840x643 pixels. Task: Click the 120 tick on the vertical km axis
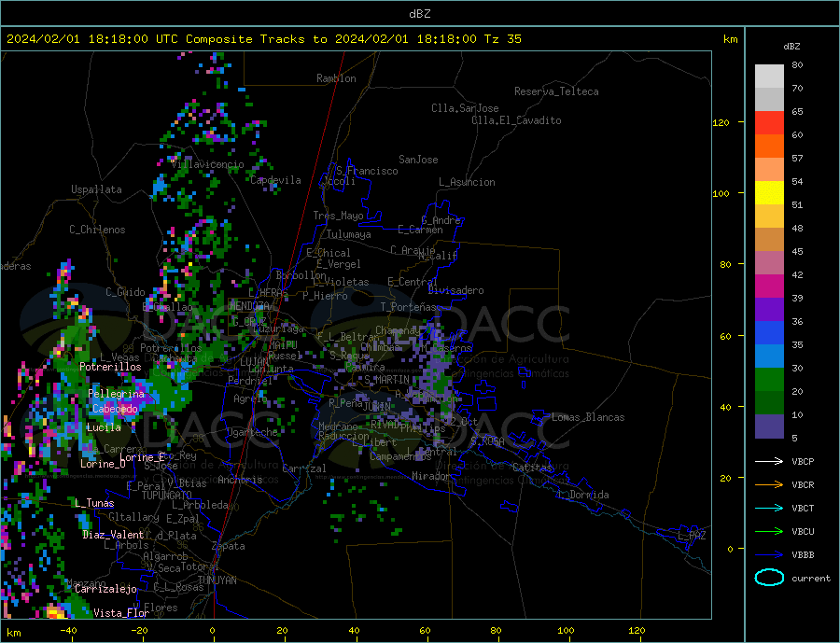coord(721,122)
